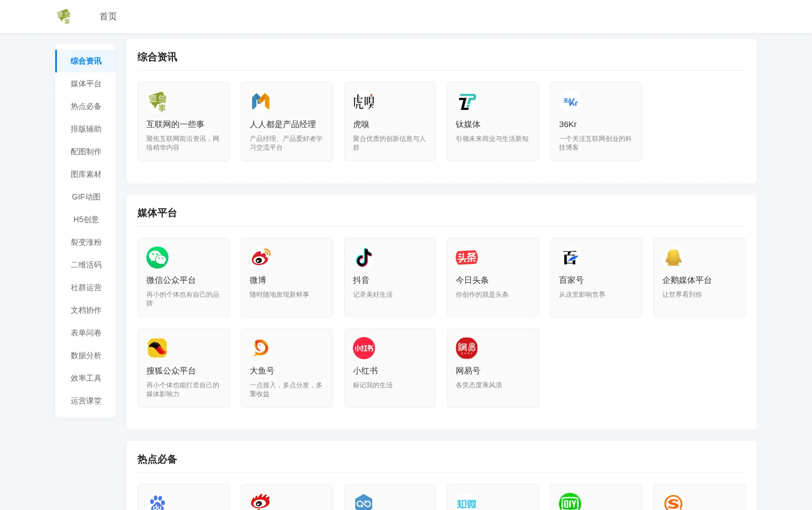The width and height of the screenshot is (812, 510).
Task: Select 媒体平台 in the sidebar
Action: point(86,84)
